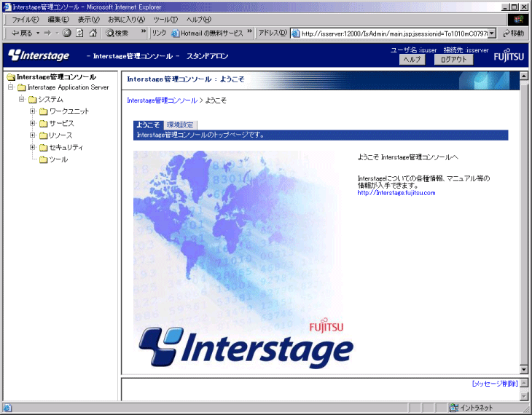Click the FUJITSU logo in header
This screenshot has height=415, width=532.
(509, 55)
